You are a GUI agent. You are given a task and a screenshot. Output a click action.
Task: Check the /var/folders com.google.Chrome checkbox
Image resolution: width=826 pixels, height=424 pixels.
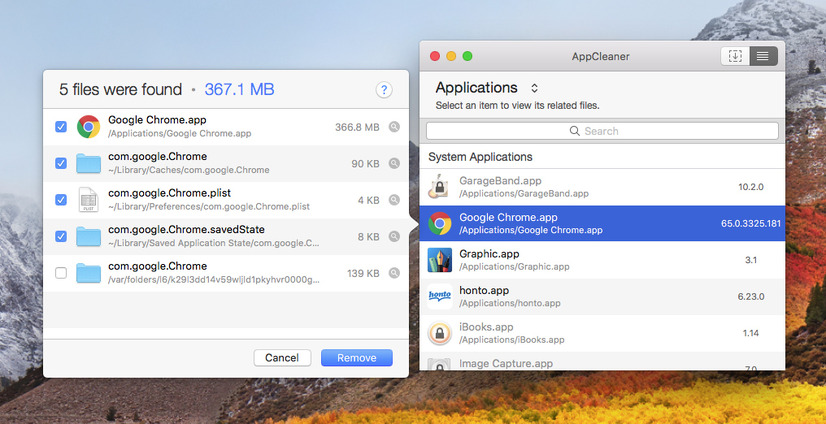61,273
